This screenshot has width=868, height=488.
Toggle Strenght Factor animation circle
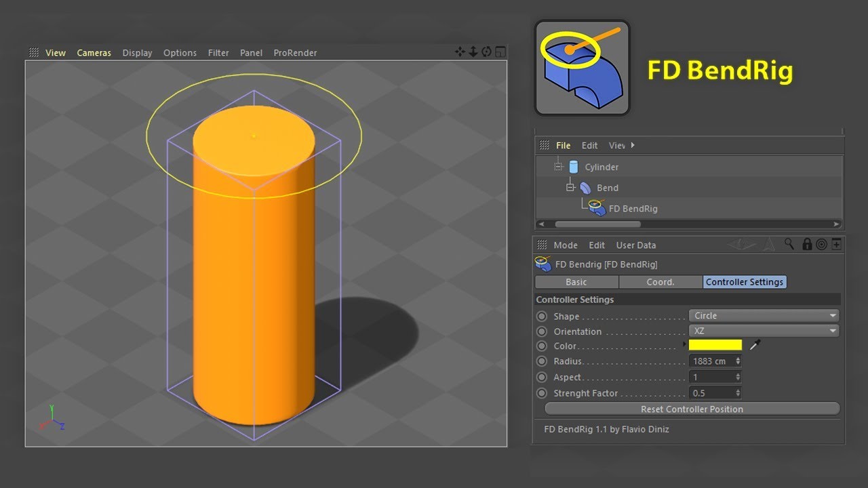[541, 393]
